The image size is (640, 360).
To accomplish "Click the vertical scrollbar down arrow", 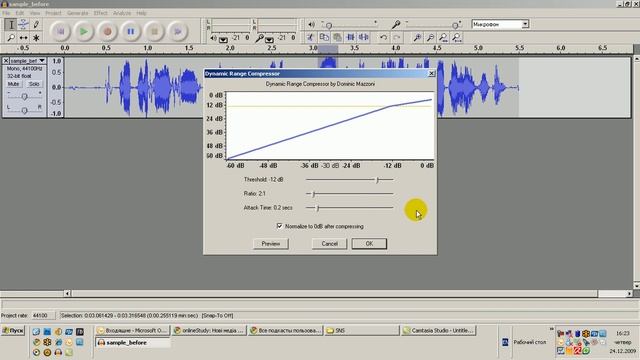I will click(636, 286).
